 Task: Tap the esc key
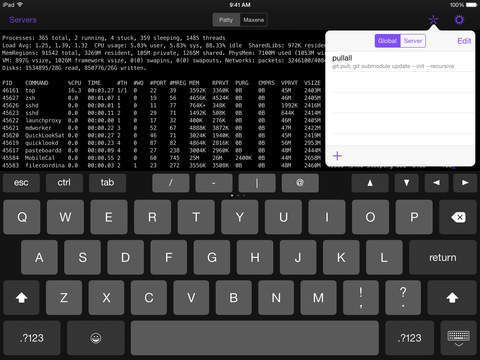[x=21, y=183]
